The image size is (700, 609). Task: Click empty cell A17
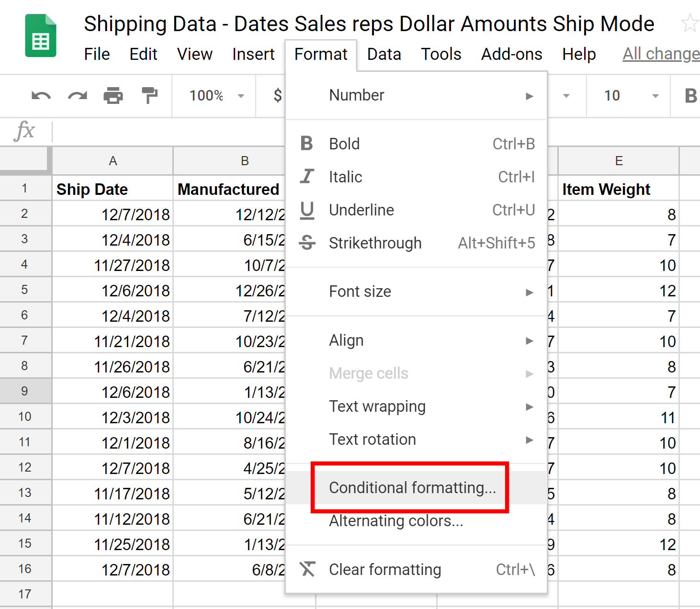click(x=113, y=594)
